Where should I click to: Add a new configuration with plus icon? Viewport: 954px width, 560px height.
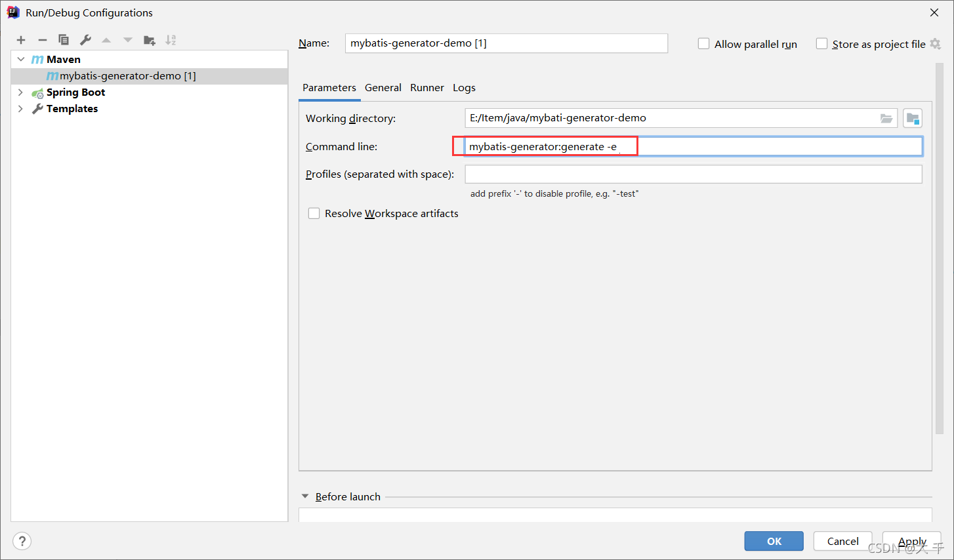pos(21,40)
